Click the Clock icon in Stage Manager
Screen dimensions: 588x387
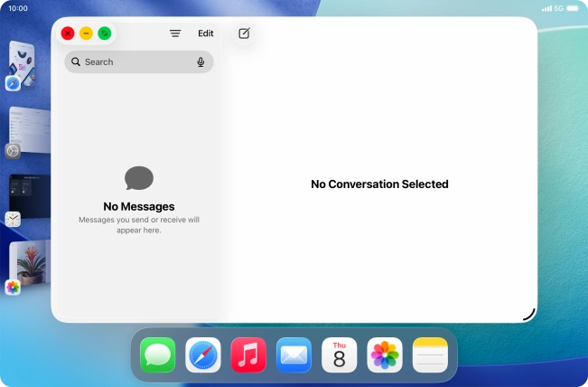[x=13, y=219]
